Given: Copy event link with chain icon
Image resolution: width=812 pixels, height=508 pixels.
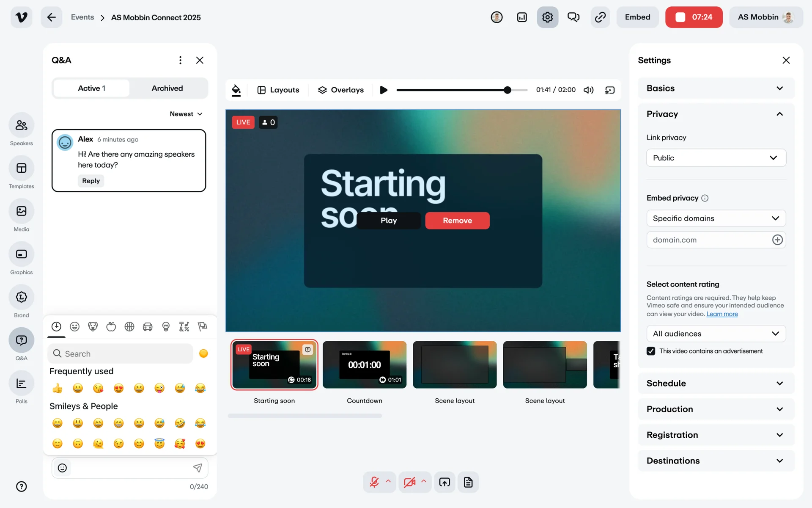Looking at the screenshot, I should [600, 17].
